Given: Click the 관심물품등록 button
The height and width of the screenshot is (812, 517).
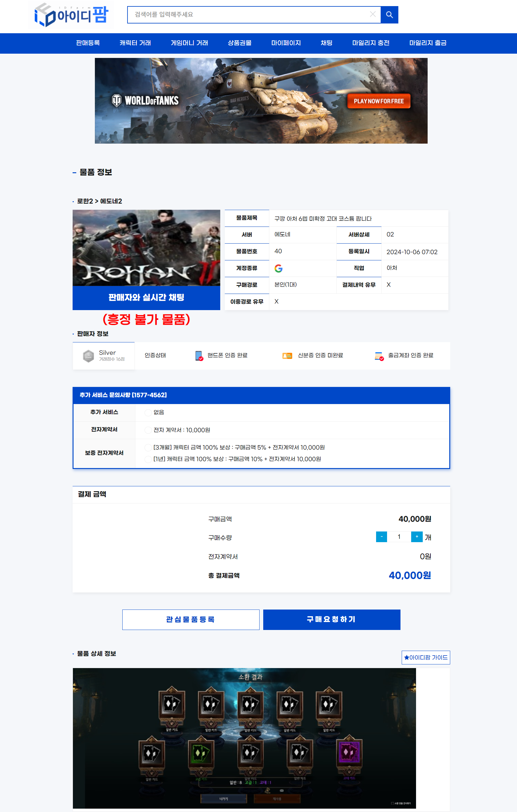Looking at the screenshot, I should tap(191, 620).
